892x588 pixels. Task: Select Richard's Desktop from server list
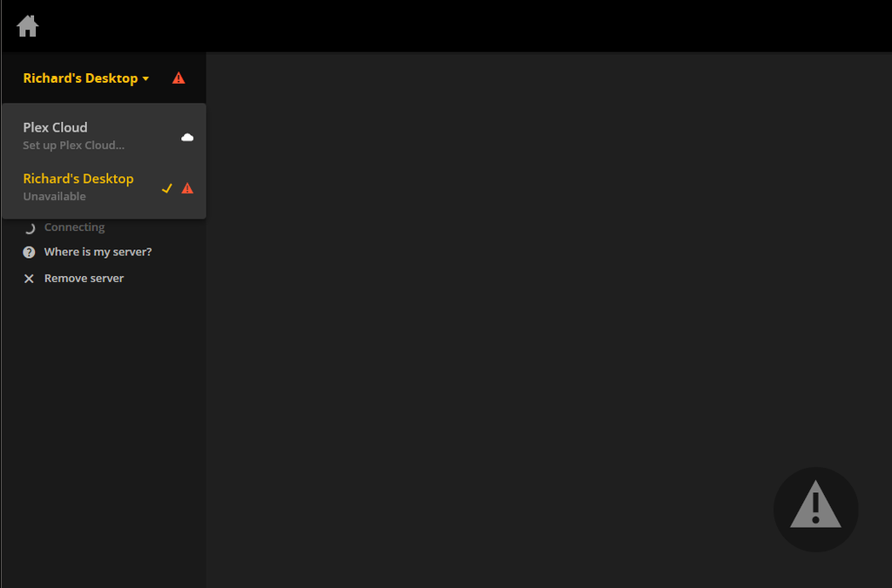[105, 187]
